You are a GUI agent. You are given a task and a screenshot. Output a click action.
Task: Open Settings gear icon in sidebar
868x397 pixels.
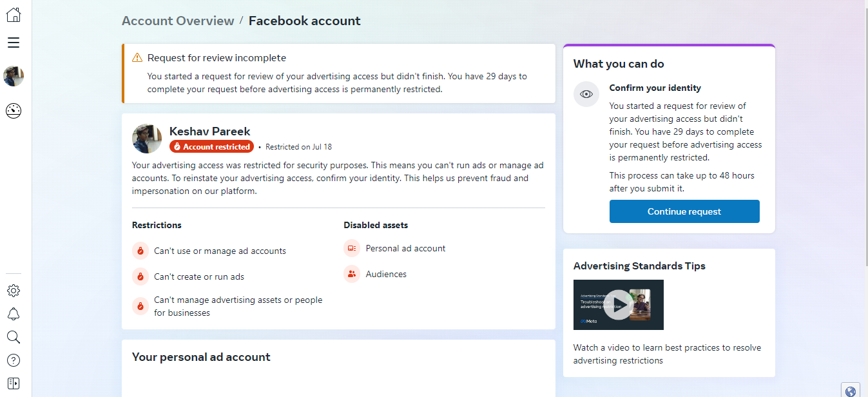[x=14, y=291]
